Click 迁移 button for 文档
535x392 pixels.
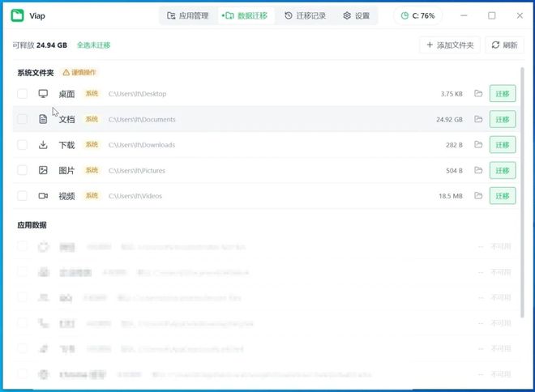(x=503, y=119)
